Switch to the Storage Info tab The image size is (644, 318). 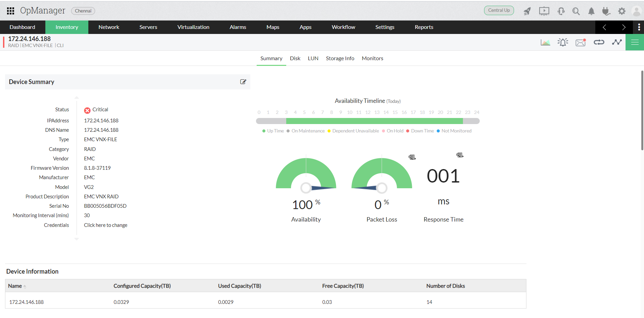point(340,58)
